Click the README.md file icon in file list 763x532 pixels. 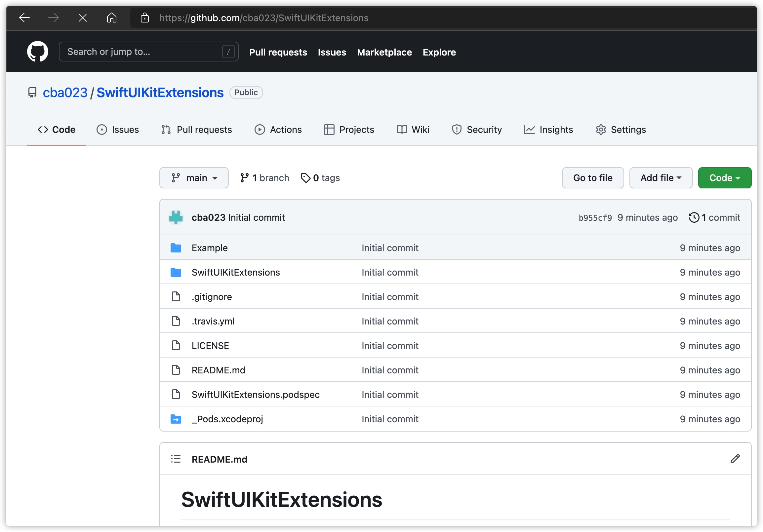[x=176, y=370]
